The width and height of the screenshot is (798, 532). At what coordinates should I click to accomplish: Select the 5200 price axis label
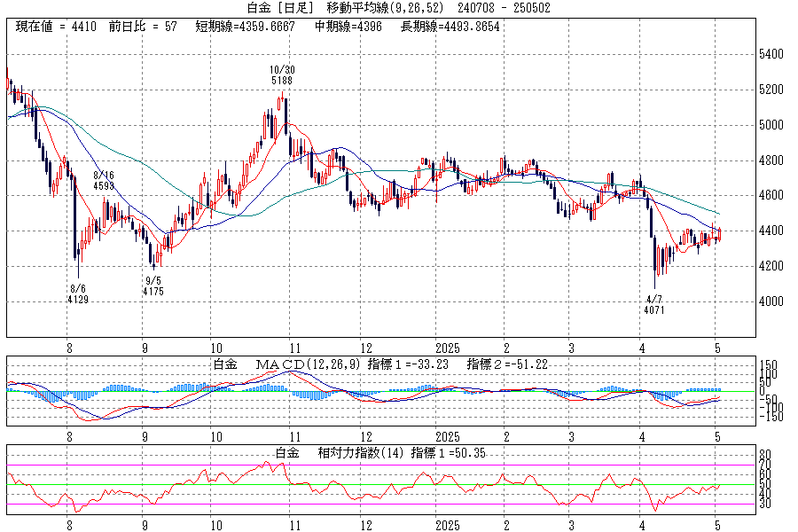coord(771,90)
